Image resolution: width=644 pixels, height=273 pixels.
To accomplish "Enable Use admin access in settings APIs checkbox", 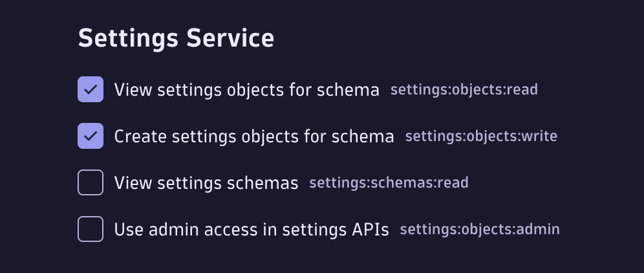I will click(91, 229).
